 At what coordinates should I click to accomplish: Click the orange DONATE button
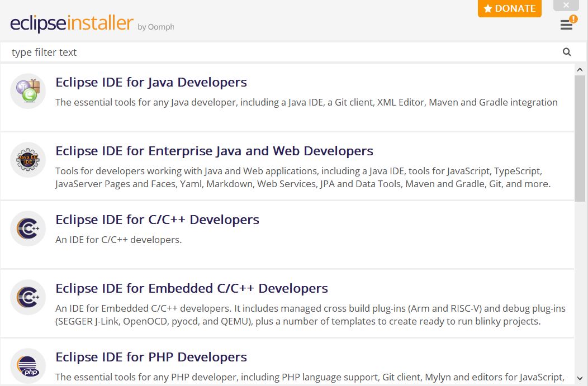[x=510, y=8]
